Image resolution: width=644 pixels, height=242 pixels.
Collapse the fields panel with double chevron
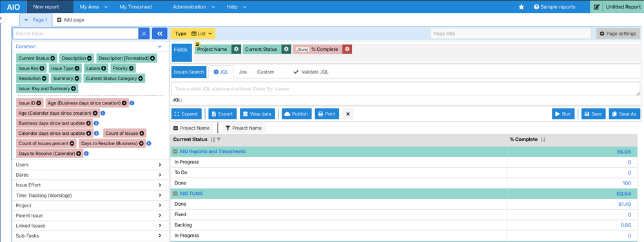159,34
